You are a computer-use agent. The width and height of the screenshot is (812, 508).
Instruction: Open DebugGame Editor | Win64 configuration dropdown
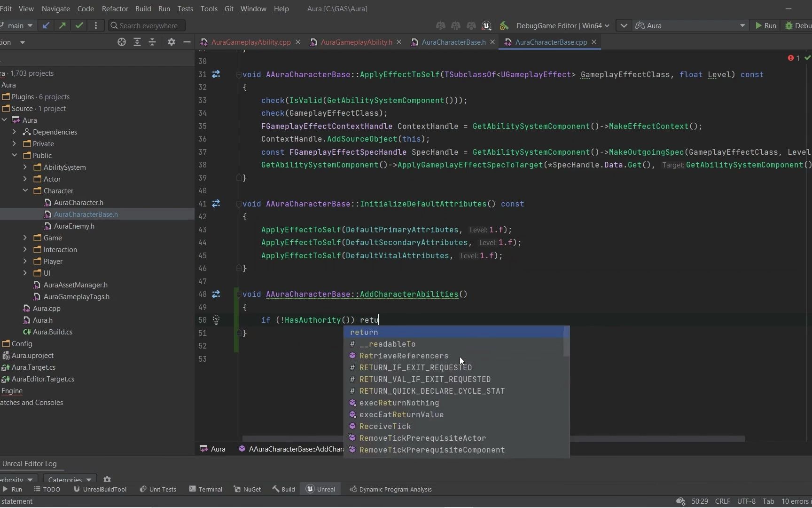[562, 25]
